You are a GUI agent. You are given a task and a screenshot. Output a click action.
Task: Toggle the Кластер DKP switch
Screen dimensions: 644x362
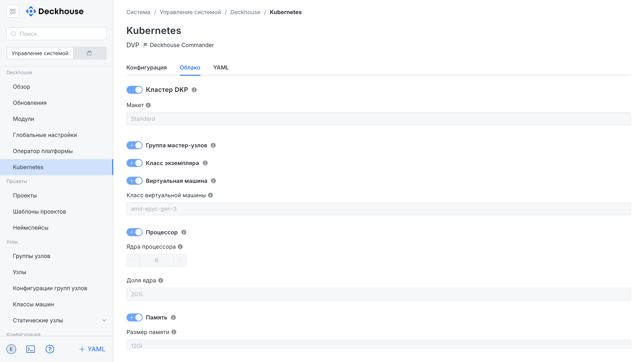(x=135, y=90)
